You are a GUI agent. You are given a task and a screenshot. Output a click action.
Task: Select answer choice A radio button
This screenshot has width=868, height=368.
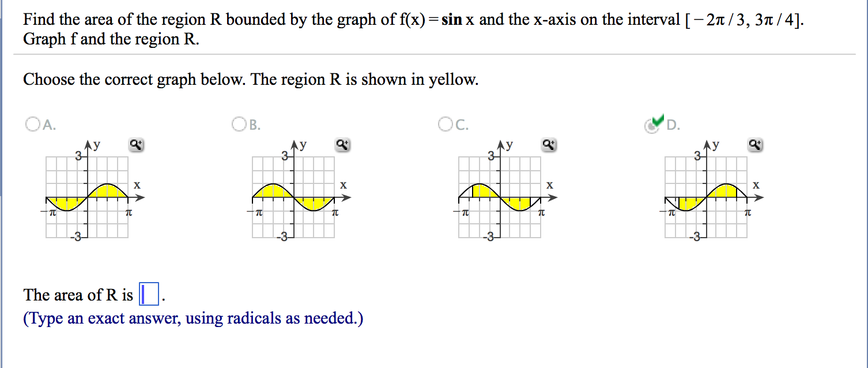click(x=32, y=124)
